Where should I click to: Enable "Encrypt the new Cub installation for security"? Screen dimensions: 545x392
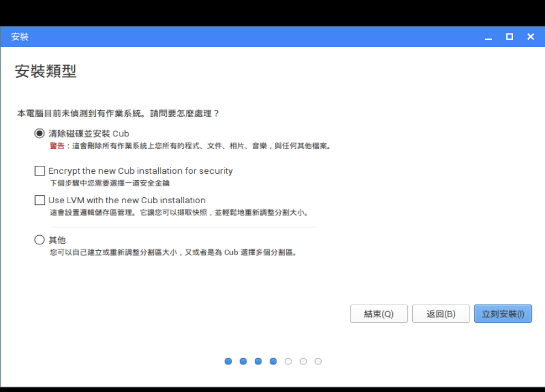[40, 170]
